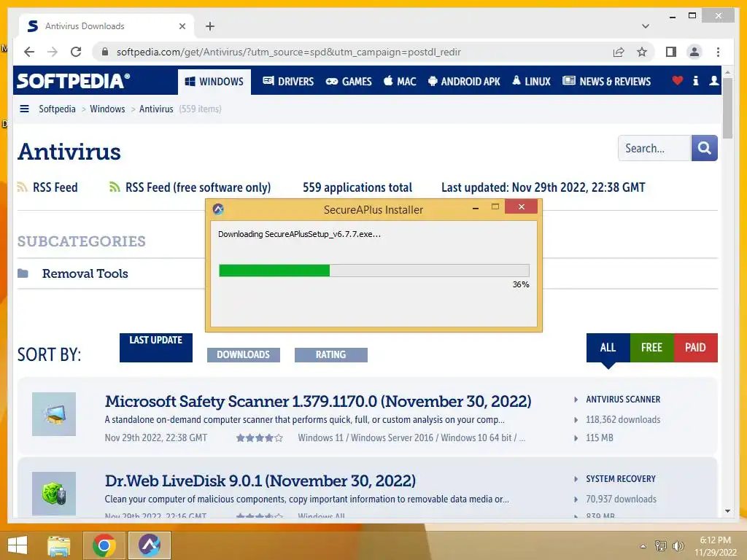Show ALL software filter
This screenshot has width=747, height=560.
point(608,348)
